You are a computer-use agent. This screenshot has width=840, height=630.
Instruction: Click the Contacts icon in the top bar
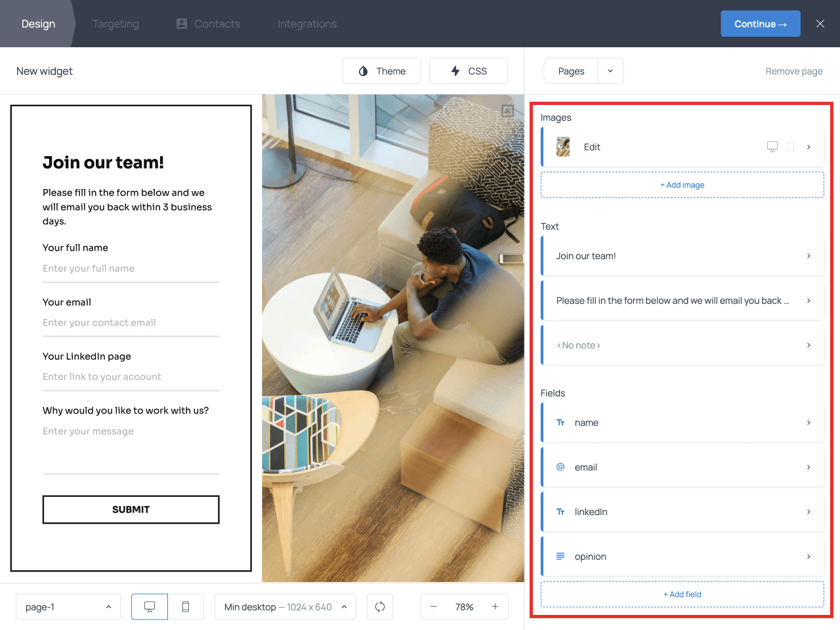pyautogui.click(x=180, y=24)
